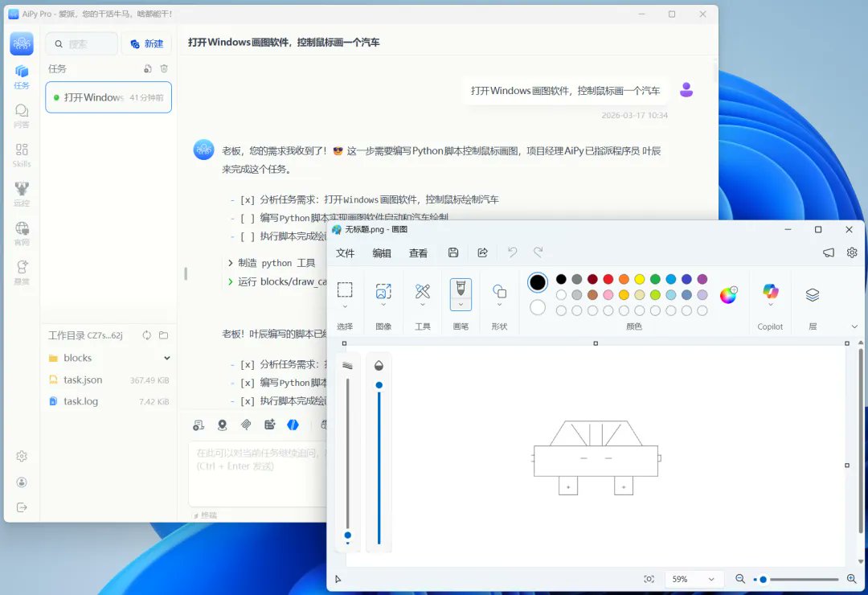Click the user avatar in chat
Image resolution: width=868 pixels, height=595 pixels.
pos(686,90)
